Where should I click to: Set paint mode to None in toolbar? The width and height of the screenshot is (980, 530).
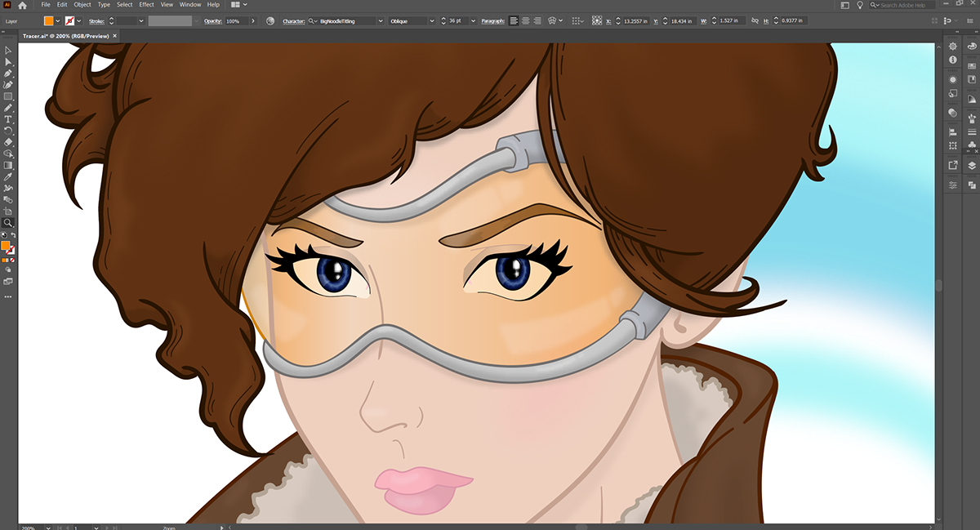12,261
